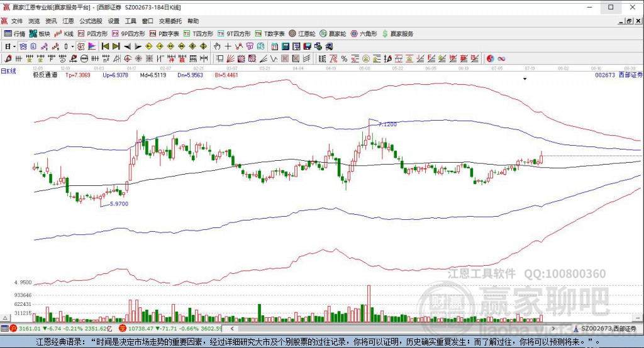This screenshot has width=644, height=348.
Task: Expand the 日 period dropdown arrow
Action: coord(14,46)
